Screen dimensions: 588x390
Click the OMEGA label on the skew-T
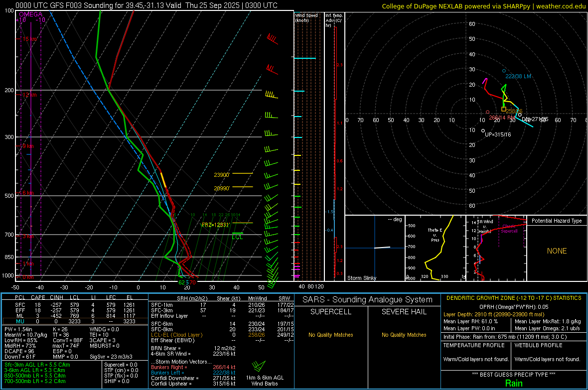click(30, 14)
